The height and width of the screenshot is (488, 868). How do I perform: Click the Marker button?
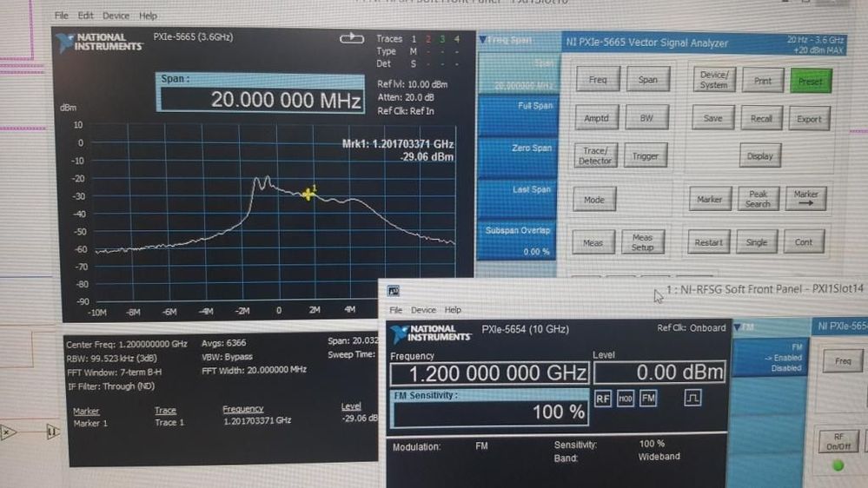tap(709, 199)
